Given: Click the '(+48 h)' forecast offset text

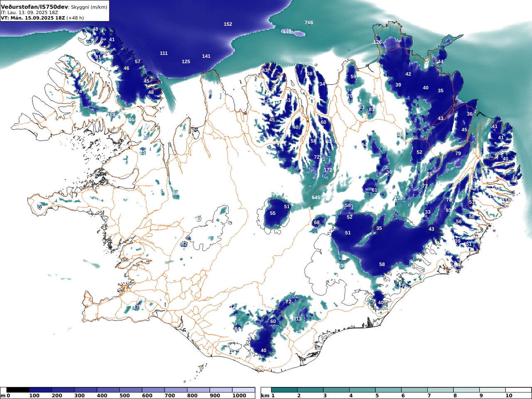Looking at the screenshot, I should point(75,18).
